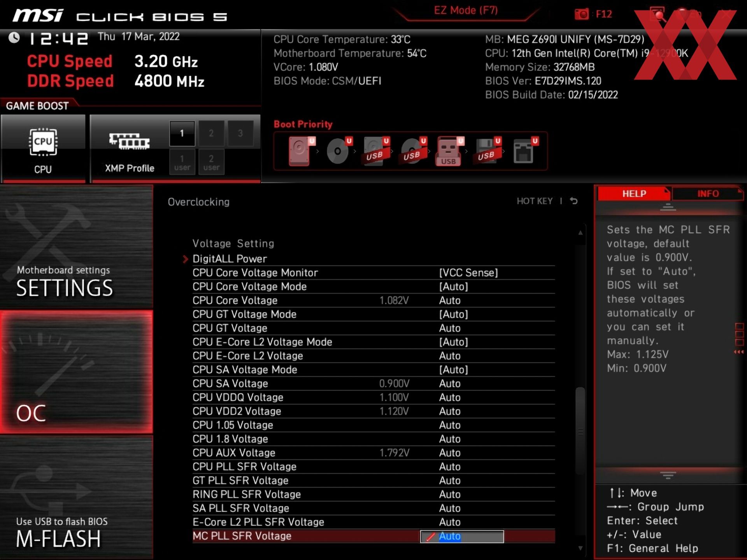Click the MC PLL SFR Voltage input field
747x560 pixels.
[462, 536]
